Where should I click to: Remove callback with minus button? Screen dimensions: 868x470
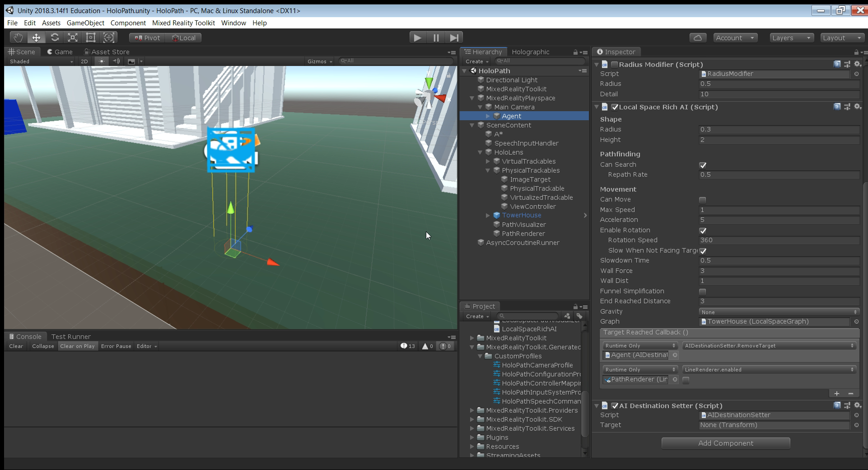coord(851,394)
